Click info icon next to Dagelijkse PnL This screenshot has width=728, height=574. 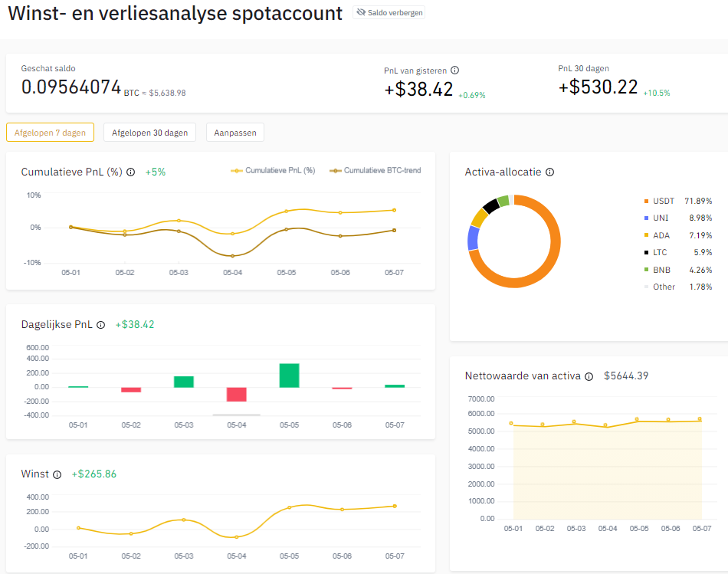[101, 325]
